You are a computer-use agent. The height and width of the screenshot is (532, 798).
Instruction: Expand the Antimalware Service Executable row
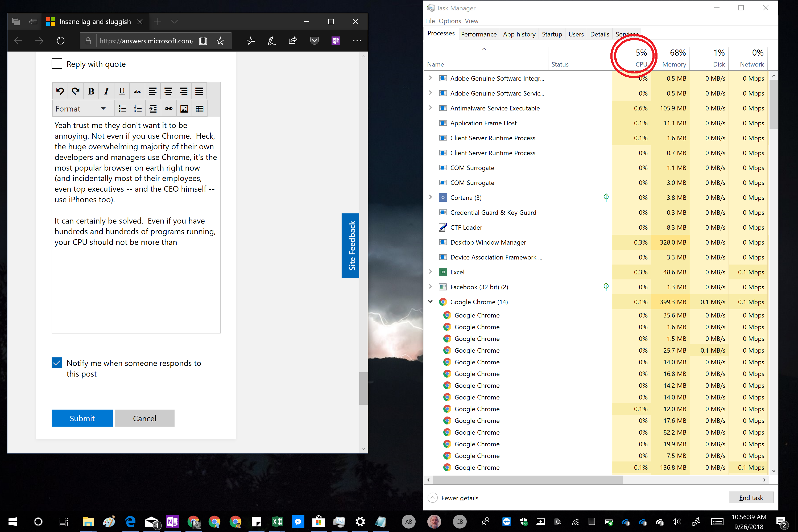point(430,108)
